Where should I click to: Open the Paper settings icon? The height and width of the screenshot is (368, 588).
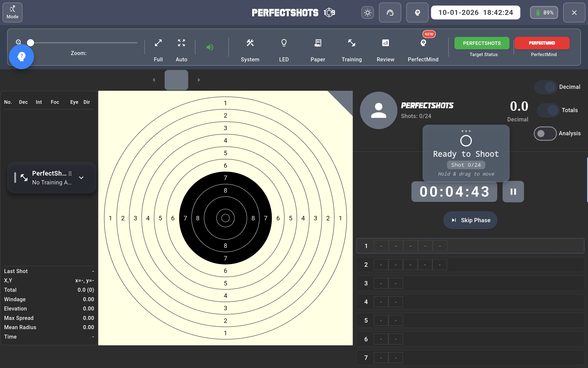318,43
